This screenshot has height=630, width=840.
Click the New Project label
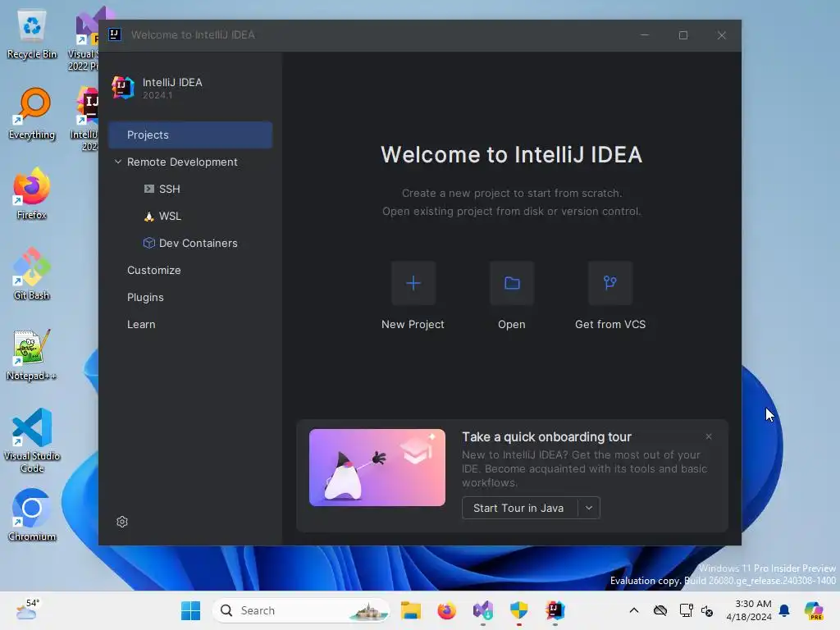coord(413,324)
